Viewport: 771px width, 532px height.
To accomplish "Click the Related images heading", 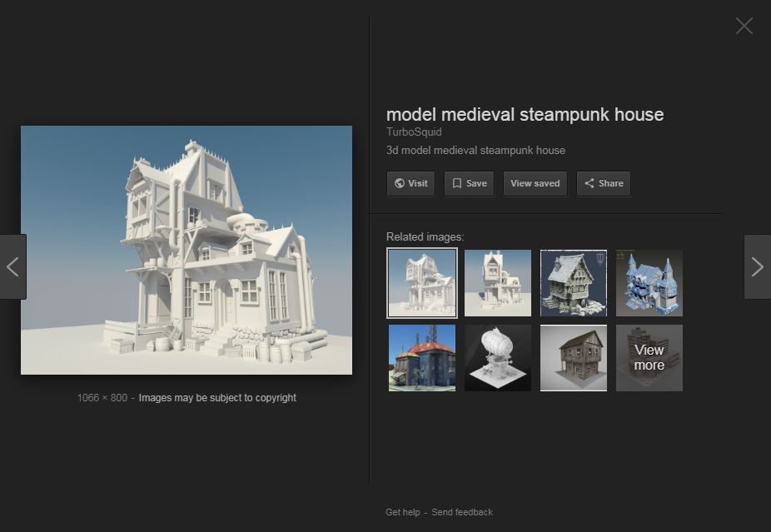I will pos(425,237).
